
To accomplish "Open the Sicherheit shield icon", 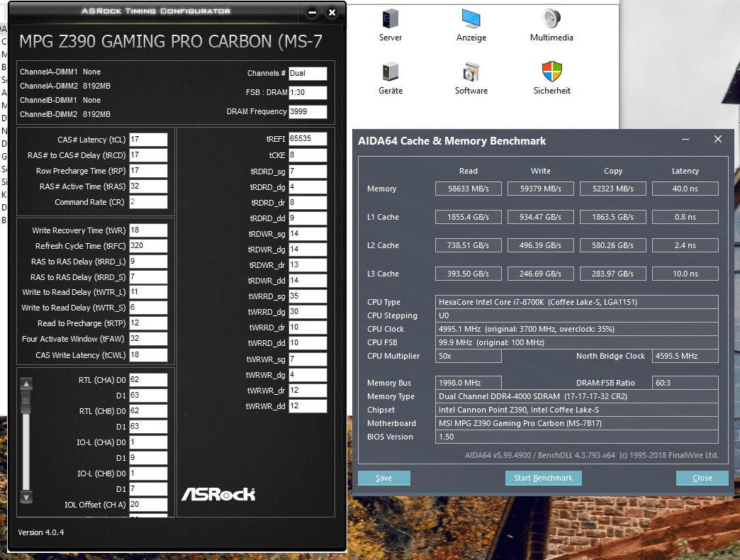I will point(551,72).
